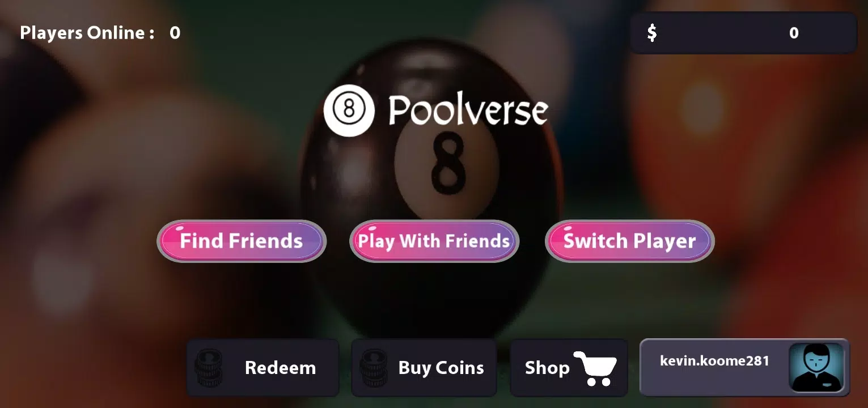Open the player avatar picture
This screenshot has width=868, height=408.
816,367
